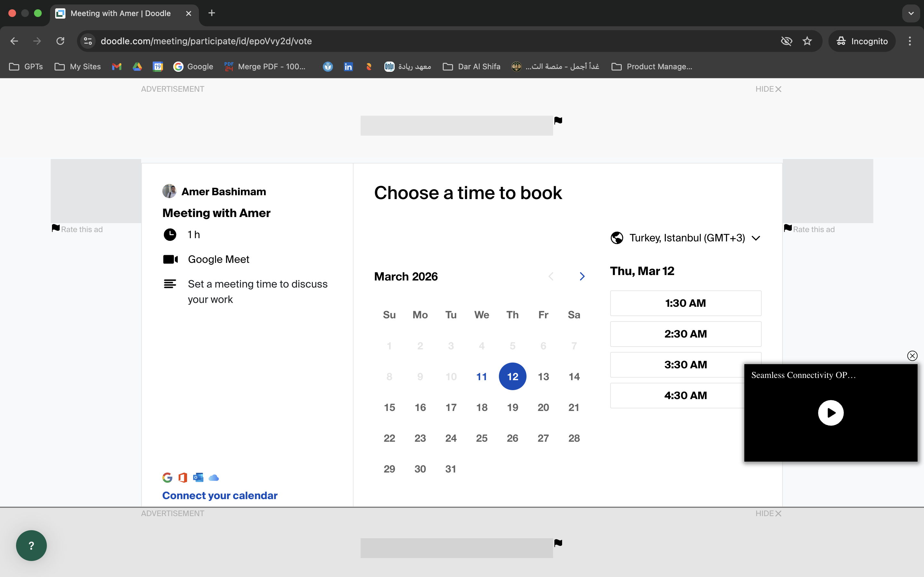The image size is (924, 577).
Task: Expand the tab search dropdown arrow
Action: [x=911, y=13]
